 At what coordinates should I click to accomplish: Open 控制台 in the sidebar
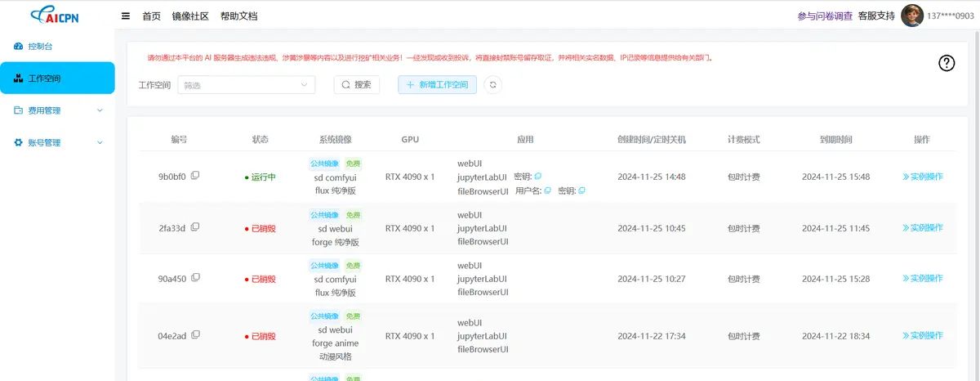pyautogui.click(x=40, y=47)
